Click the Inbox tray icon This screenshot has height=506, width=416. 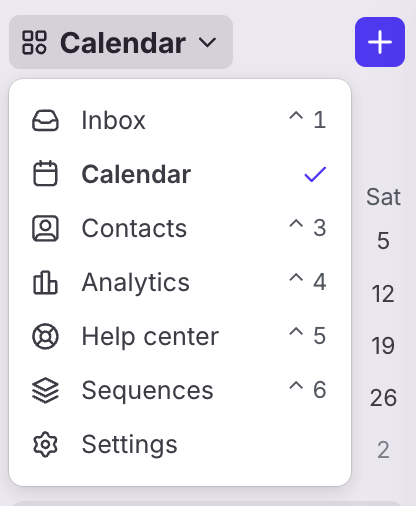point(45,120)
